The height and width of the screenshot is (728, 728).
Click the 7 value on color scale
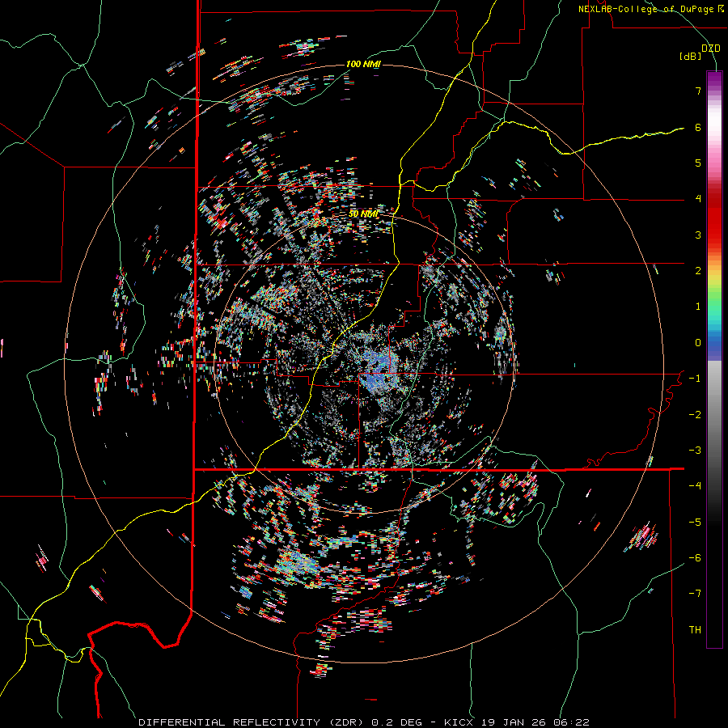[x=698, y=91]
